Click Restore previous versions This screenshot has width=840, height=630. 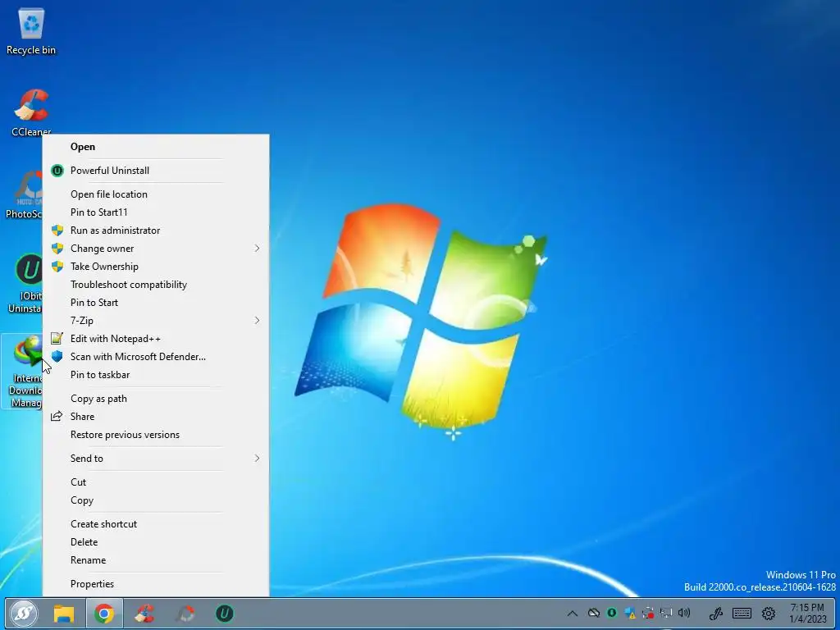point(155,435)
